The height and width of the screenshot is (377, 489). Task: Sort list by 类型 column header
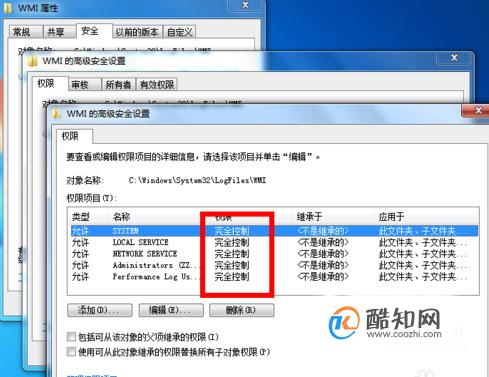click(x=88, y=217)
